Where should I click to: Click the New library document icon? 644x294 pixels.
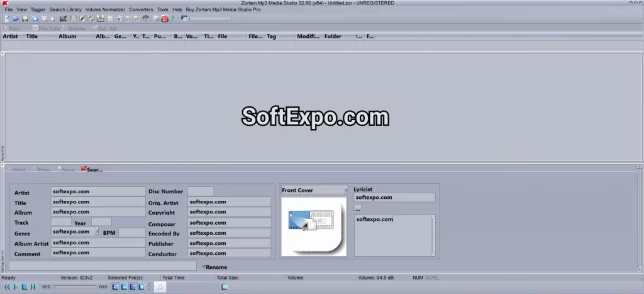(x=8, y=18)
